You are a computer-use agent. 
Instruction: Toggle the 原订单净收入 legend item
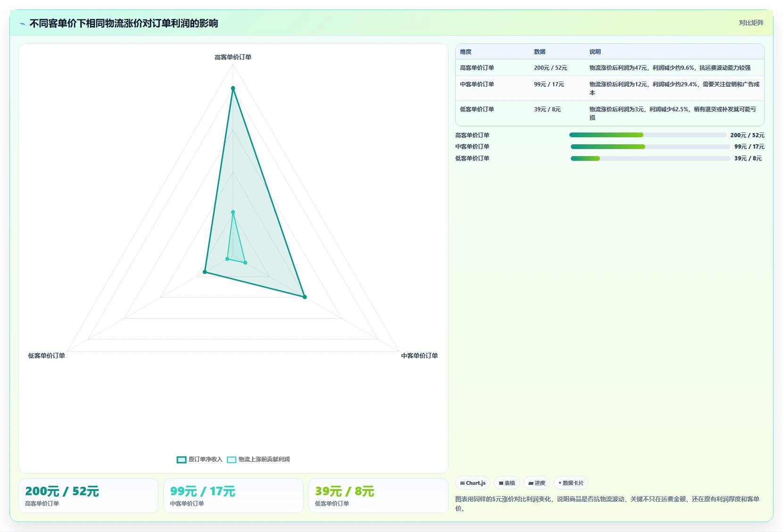coord(200,459)
